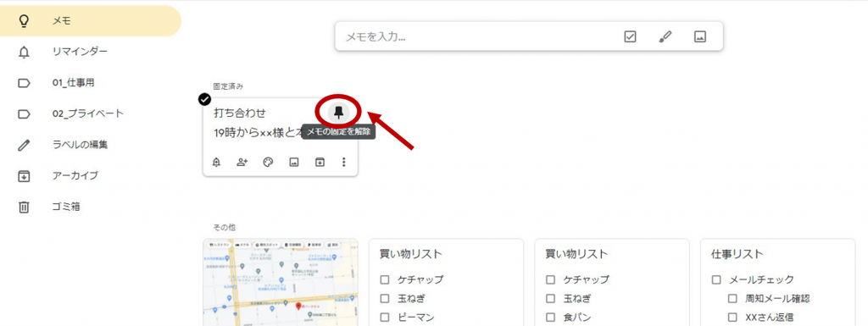Add a reminder to the 打ち合わせ note
Viewport: 868px width, 326px height.
pos(216,162)
